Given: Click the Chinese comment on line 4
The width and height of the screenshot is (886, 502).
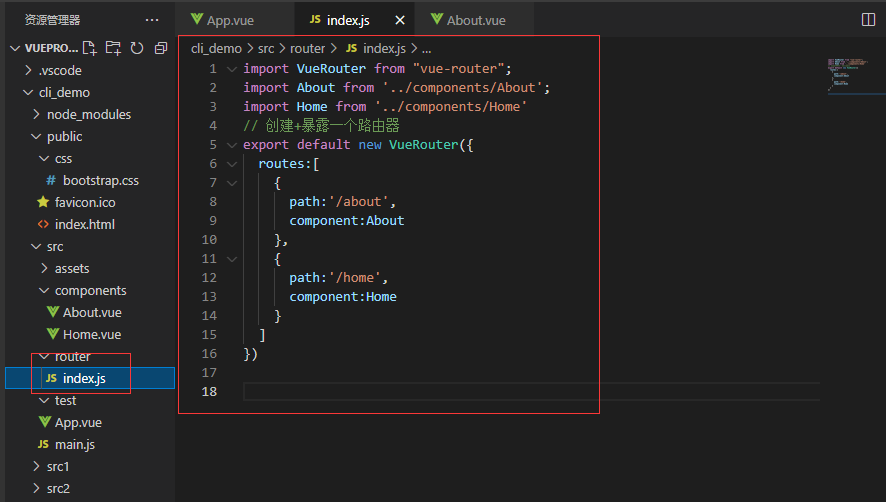Looking at the screenshot, I should pos(322,126).
